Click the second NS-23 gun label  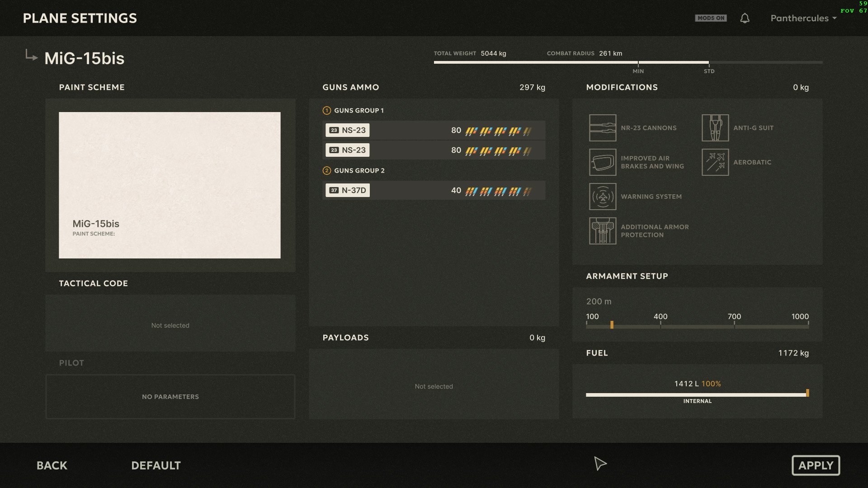(347, 150)
